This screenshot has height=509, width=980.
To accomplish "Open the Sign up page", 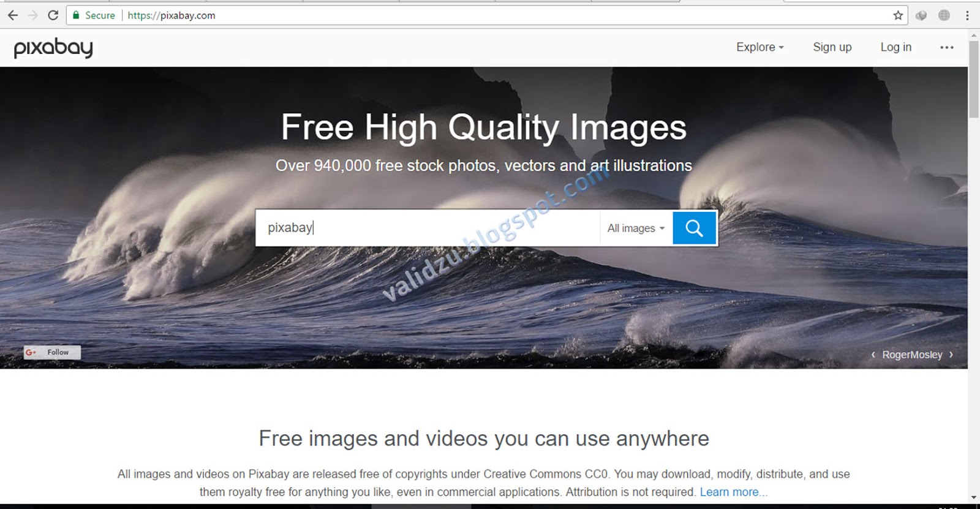I will (x=832, y=47).
